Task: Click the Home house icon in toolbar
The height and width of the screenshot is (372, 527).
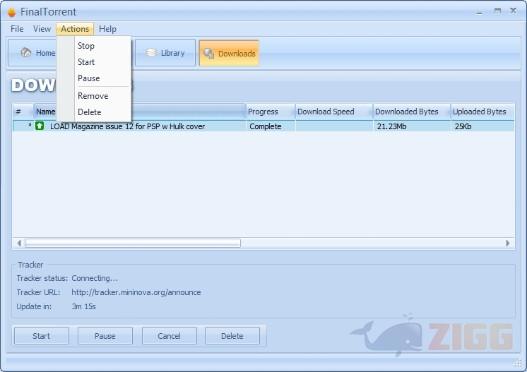Action: pyautogui.click(x=26, y=52)
